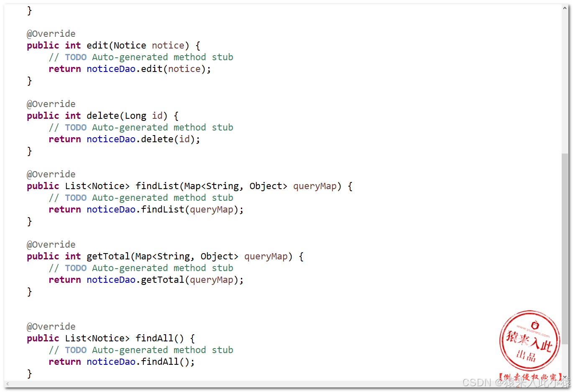Screen dimensions: 573x392
Task: Click the closing brace after the findAll method
Action: (30, 374)
